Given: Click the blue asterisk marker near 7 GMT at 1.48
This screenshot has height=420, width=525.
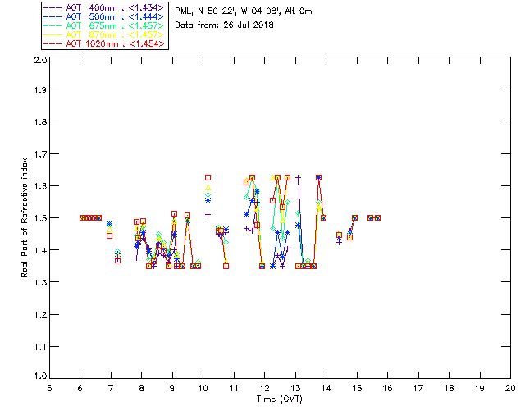Looking at the screenshot, I should tap(109, 224).
